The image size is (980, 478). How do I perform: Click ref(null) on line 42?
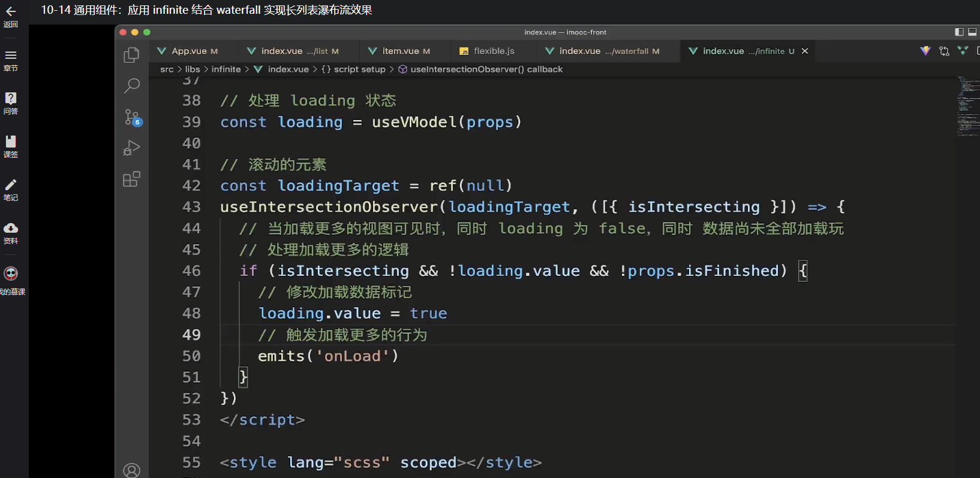pos(471,186)
